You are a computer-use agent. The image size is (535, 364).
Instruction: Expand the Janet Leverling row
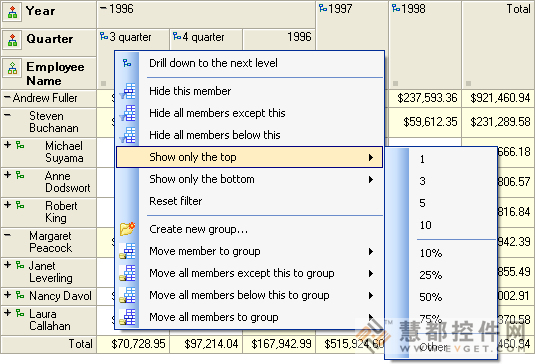click(8, 265)
